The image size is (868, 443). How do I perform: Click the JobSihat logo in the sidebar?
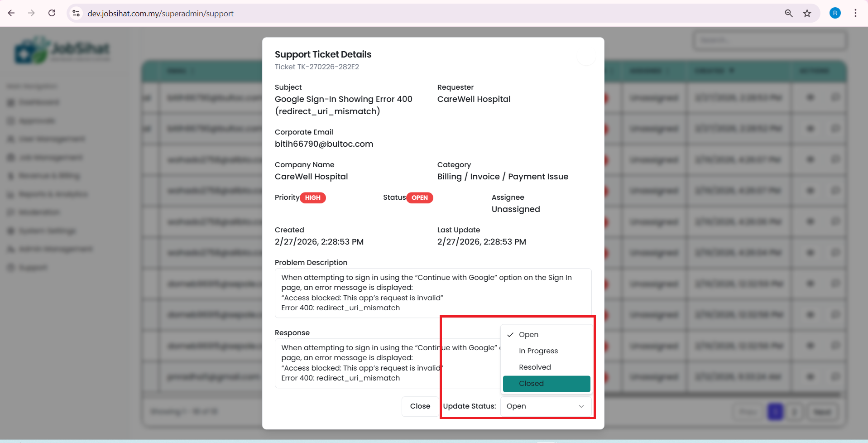tap(62, 50)
